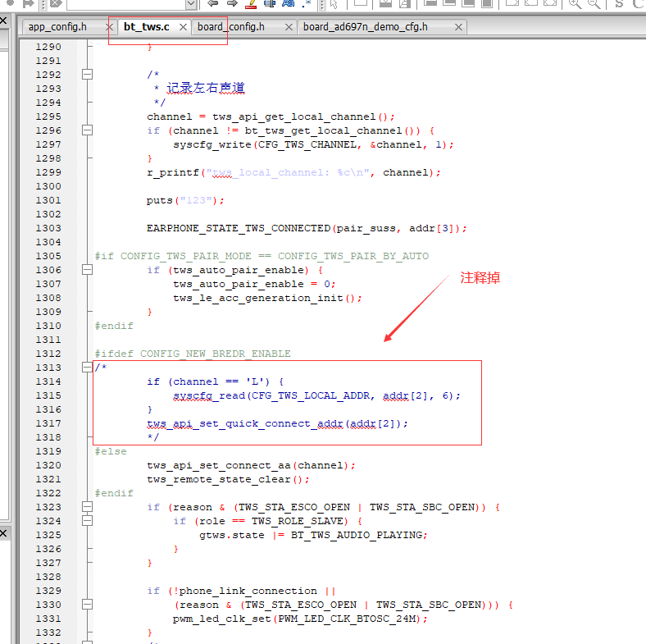
Task: Toggle the highlight marker toolbar icon
Action: 251,4
